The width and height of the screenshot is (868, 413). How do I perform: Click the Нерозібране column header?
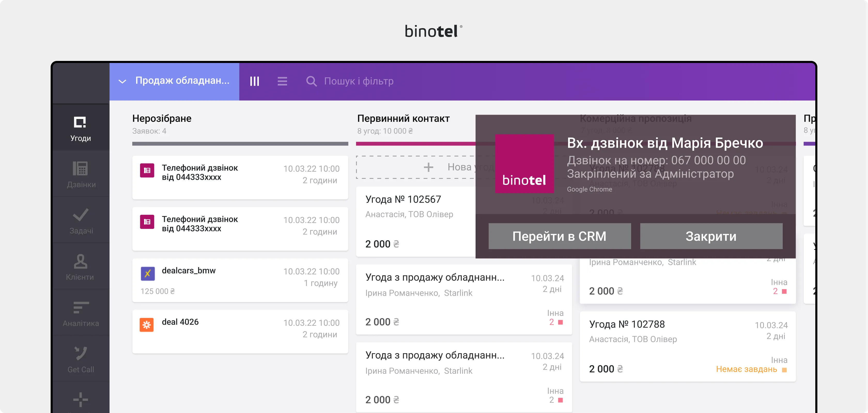162,118
